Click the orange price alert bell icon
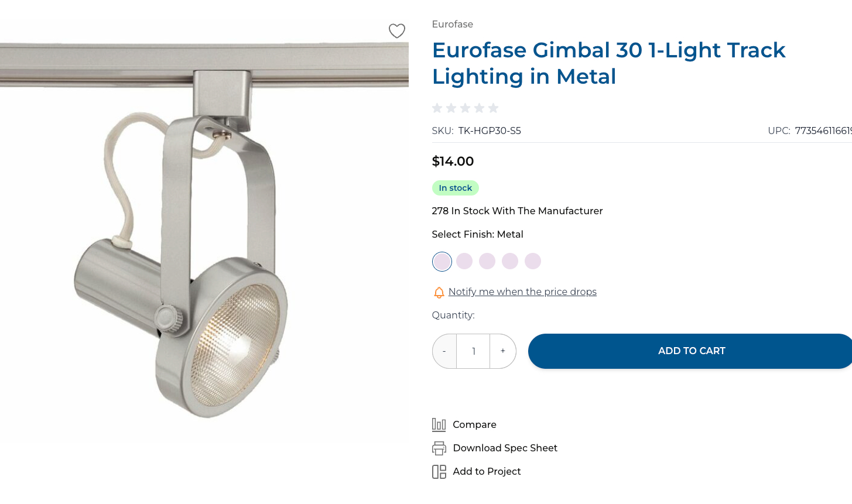 pyautogui.click(x=439, y=292)
